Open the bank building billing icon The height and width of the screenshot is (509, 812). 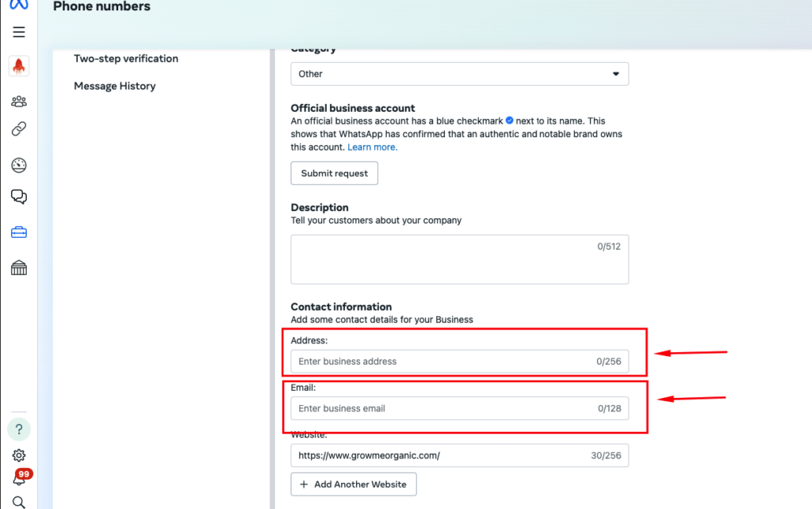pos(19,268)
